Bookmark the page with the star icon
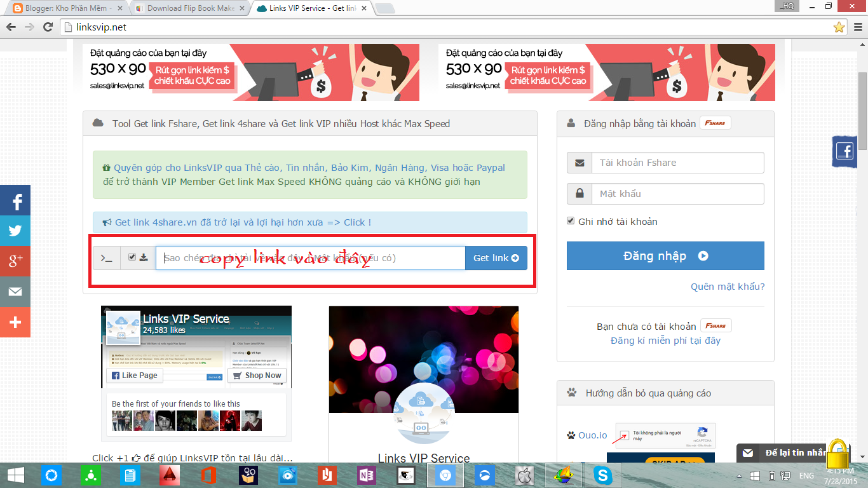The width and height of the screenshot is (868, 488). 839,27
